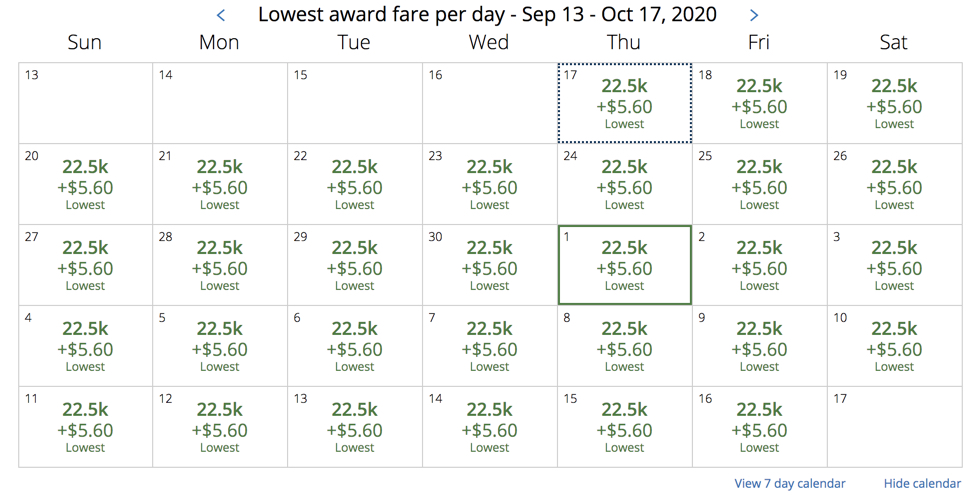Open View 7 day calendar link
Viewport: 970px width, 495px height.
[789, 484]
